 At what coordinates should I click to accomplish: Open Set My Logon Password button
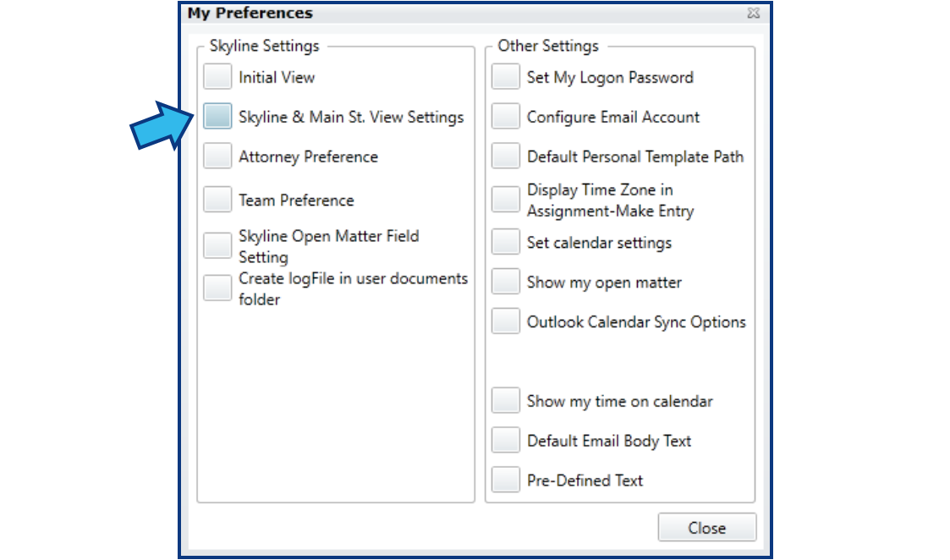[x=506, y=76]
